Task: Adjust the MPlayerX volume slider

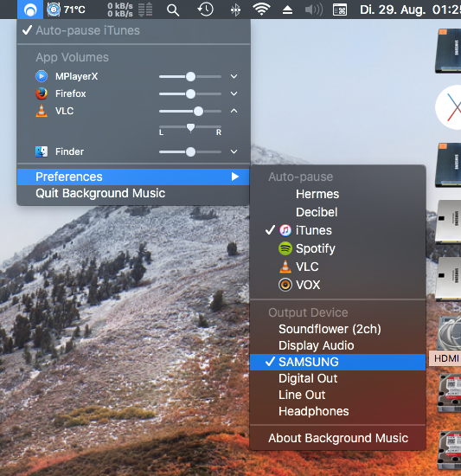Action: coord(190,76)
